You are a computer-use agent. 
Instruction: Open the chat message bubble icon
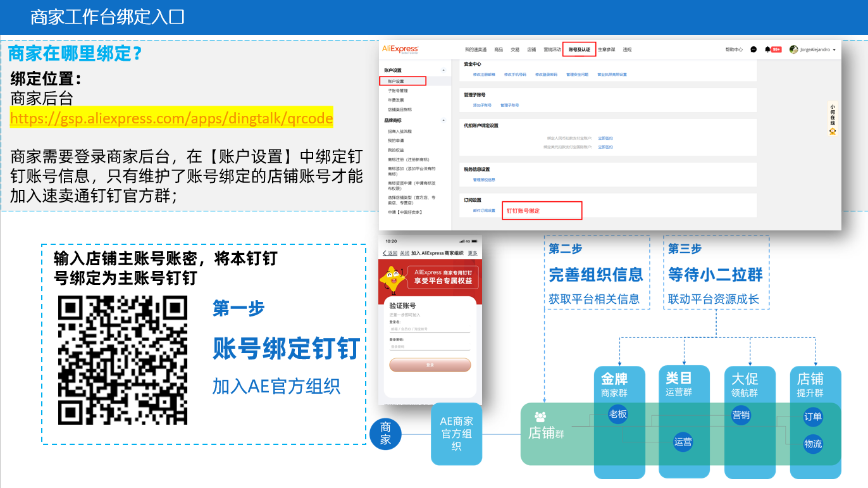753,49
